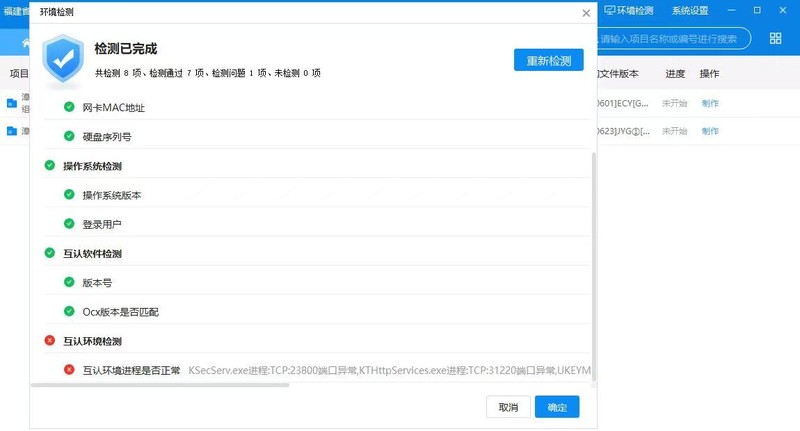Select the 网卡MAC地址 row text

pyautogui.click(x=113, y=108)
